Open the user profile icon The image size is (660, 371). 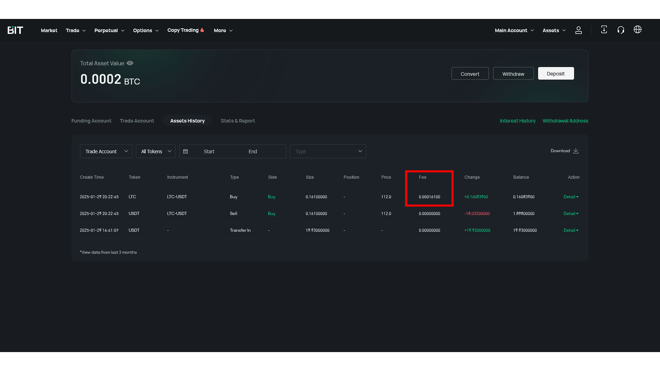click(x=578, y=30)
